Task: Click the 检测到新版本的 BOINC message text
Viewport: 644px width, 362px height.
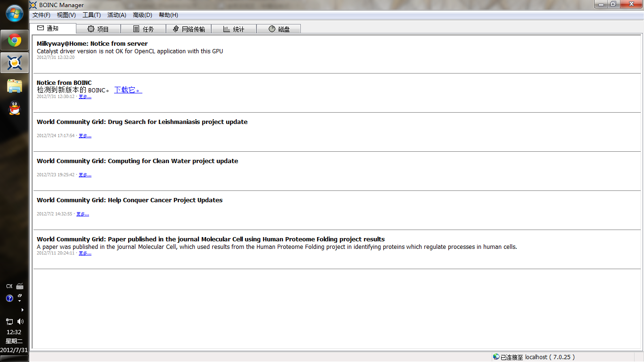Action: (x=74, y=90)
